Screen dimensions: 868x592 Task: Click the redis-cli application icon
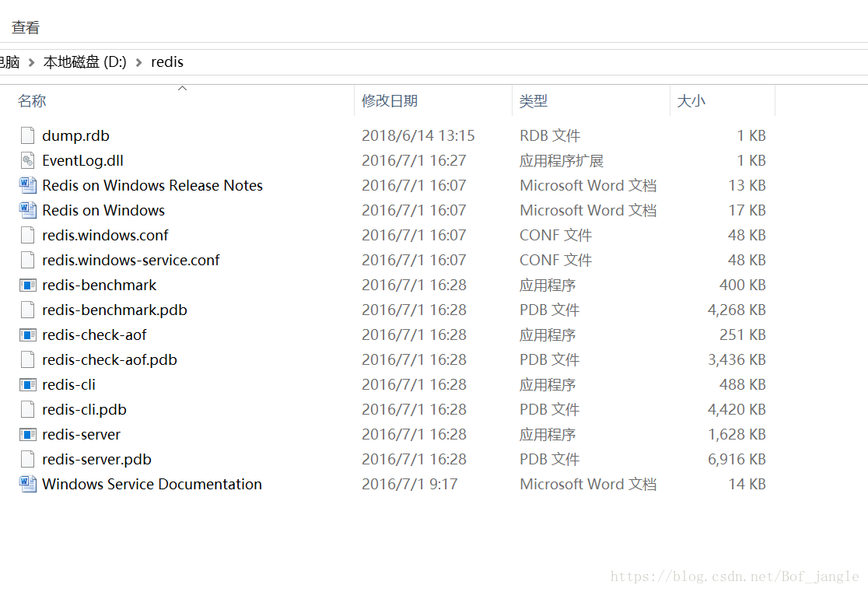click(x=28, y=385)
